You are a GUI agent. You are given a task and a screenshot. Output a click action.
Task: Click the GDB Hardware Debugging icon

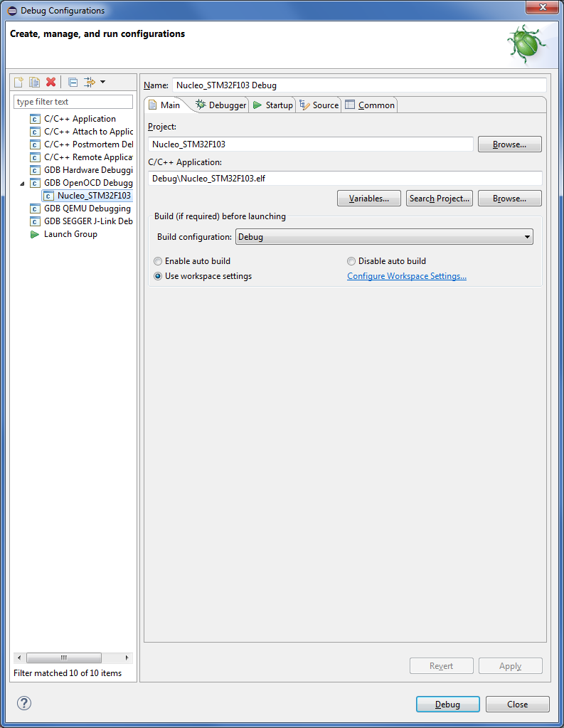point(35,170)
